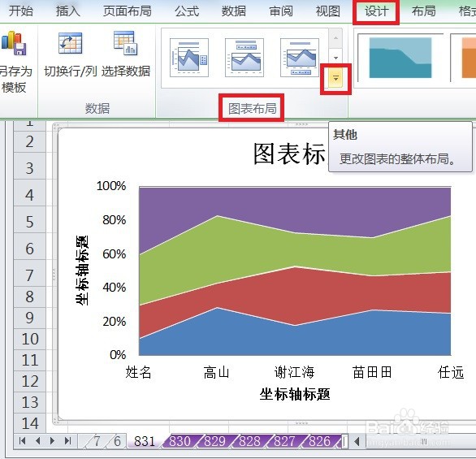The height and width of the screenshot is (459, 476).
Task: Go to previous sheet tab arrow
Action: point(37,441)
